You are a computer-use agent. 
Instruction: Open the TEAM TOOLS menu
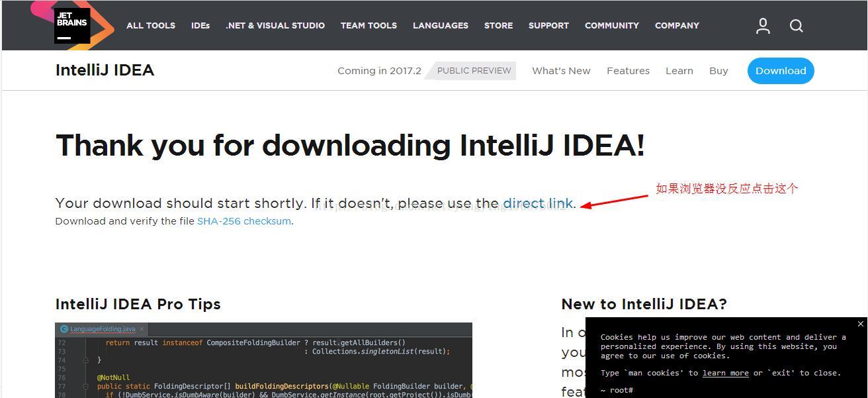(x=369, y=25)
